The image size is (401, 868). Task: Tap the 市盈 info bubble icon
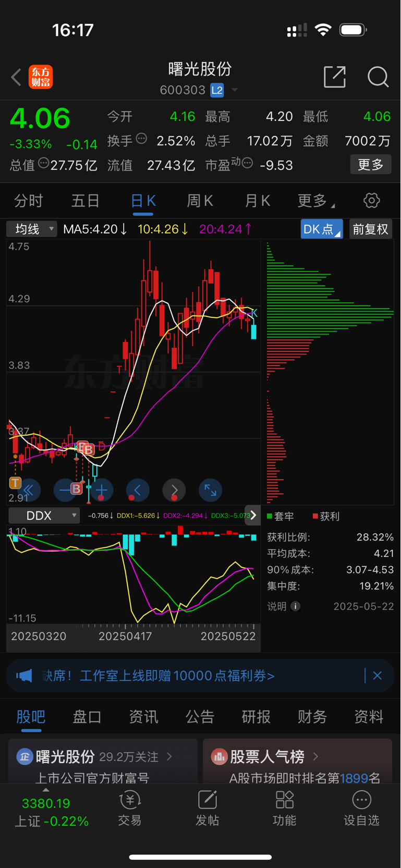pyautogui.click(x=248, y=163)
